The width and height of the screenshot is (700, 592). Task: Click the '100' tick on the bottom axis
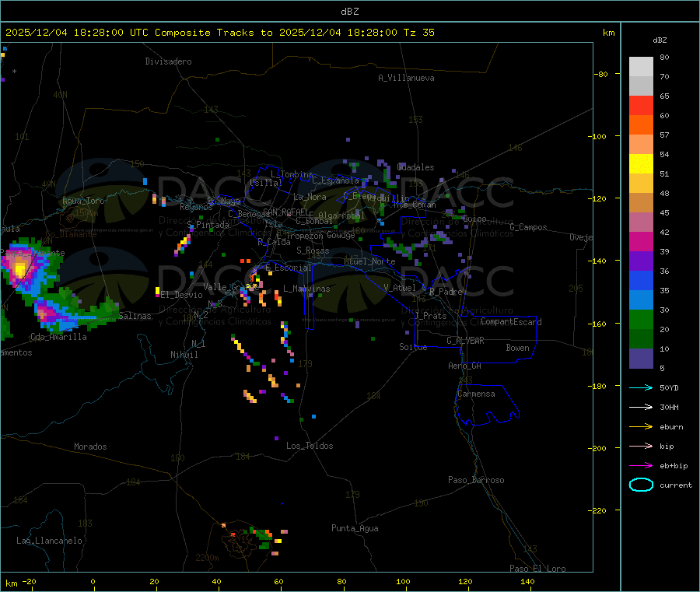pyautogui.click(x=403, y=581)
